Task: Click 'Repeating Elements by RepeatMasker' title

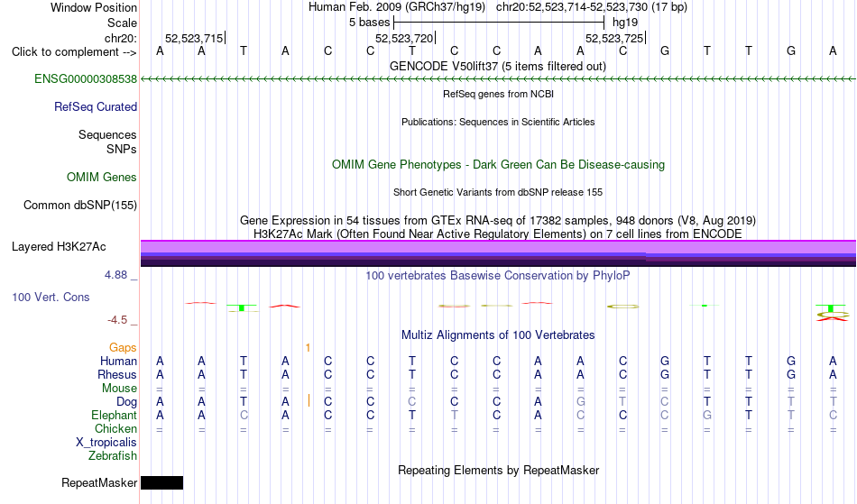Action: point(499,470)
